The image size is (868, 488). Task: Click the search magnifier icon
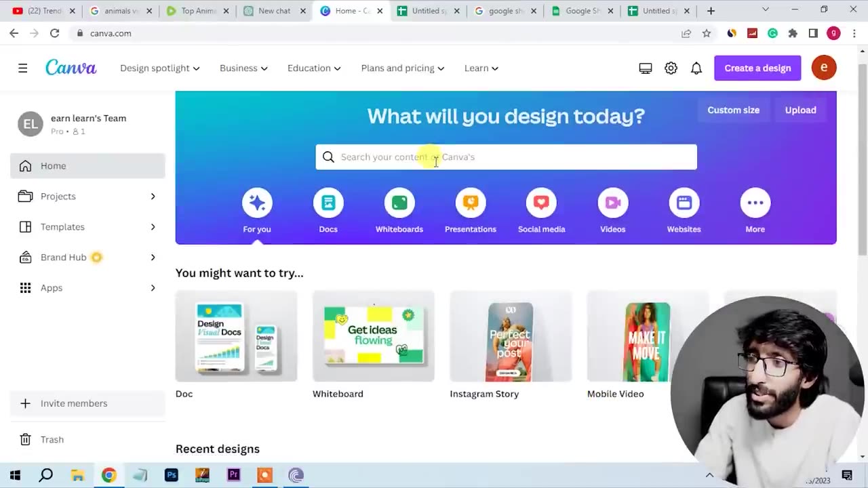(x=328, y=157)
